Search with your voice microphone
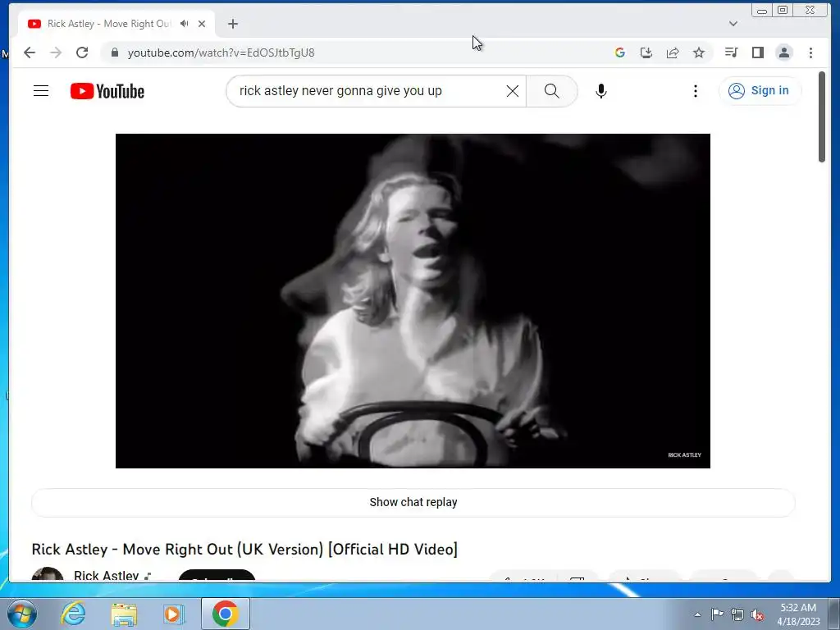The image size is (840, 630). tap(601, 91)
